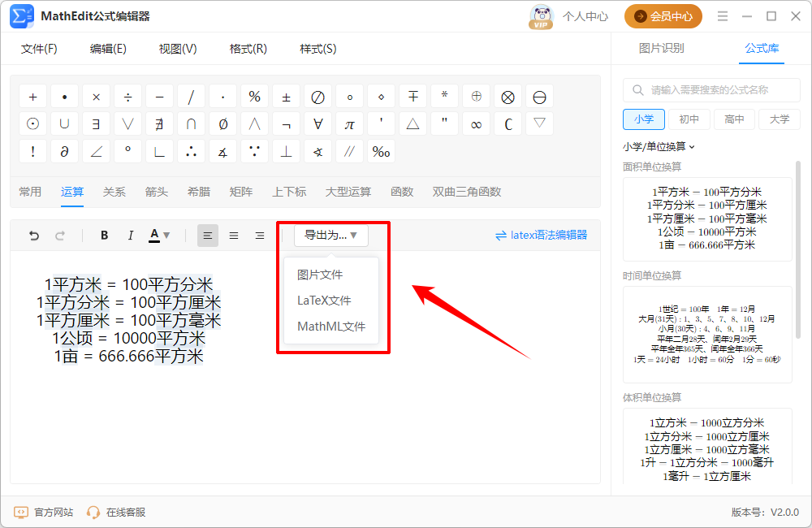Insert the for-all ∀ symbol
The height and width of the screenshot is (528, 812).
coord(318,123)
